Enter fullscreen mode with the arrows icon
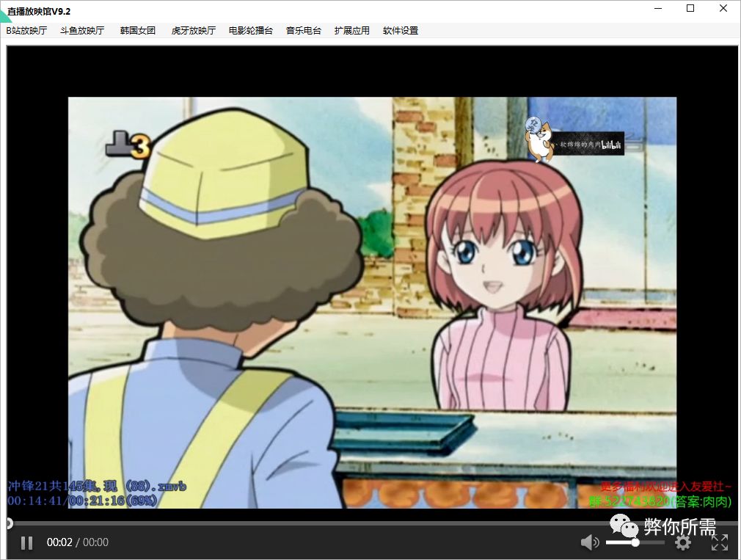This screenshot has width=741, height=560. (719, 543)
